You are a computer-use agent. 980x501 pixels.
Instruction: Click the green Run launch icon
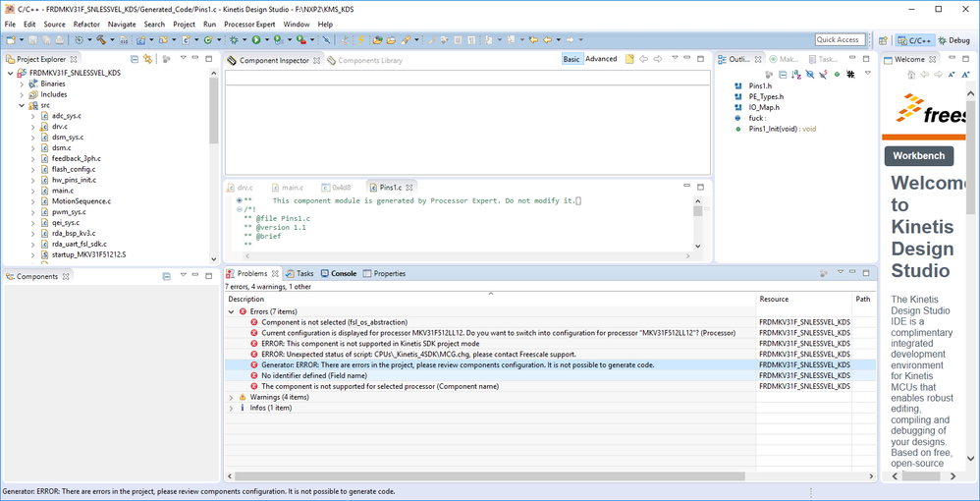256,40
